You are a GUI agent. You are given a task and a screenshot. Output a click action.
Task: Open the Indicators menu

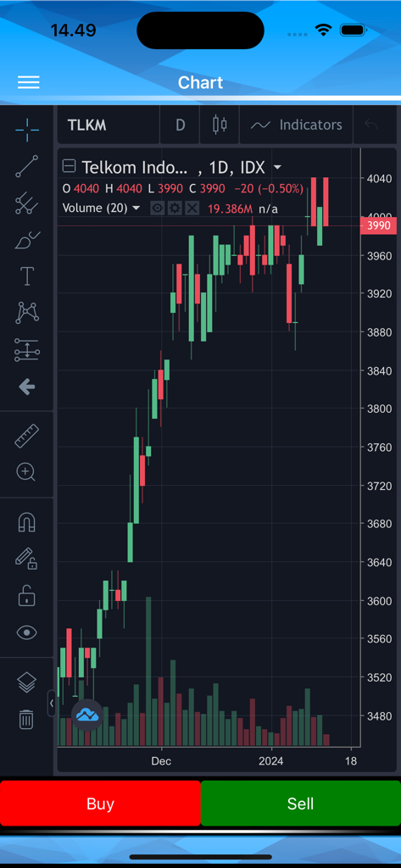click(296, 125)
